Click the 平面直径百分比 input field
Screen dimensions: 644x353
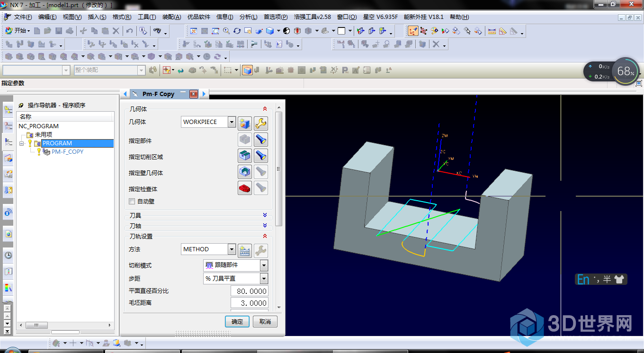(x=249, y=291)
